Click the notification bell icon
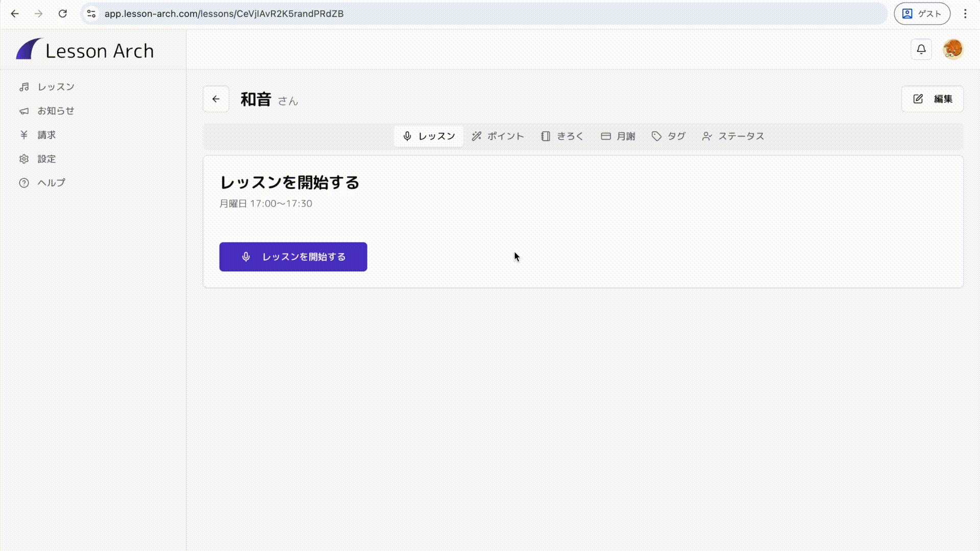The width and height of the screenshot is (980, 551). click(921, 49)
